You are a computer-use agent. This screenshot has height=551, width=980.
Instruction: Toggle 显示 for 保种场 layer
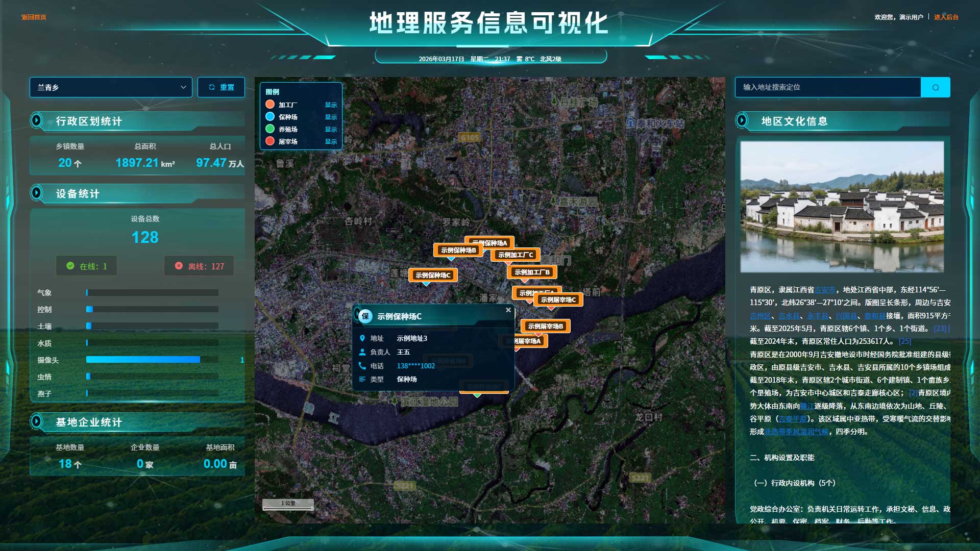tap(331, 117)
